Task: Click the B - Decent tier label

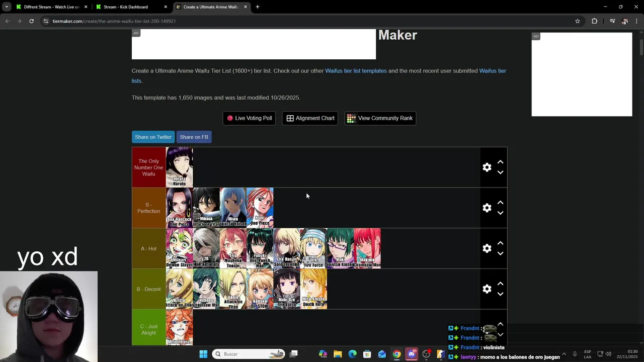Action: pos(148,289)
